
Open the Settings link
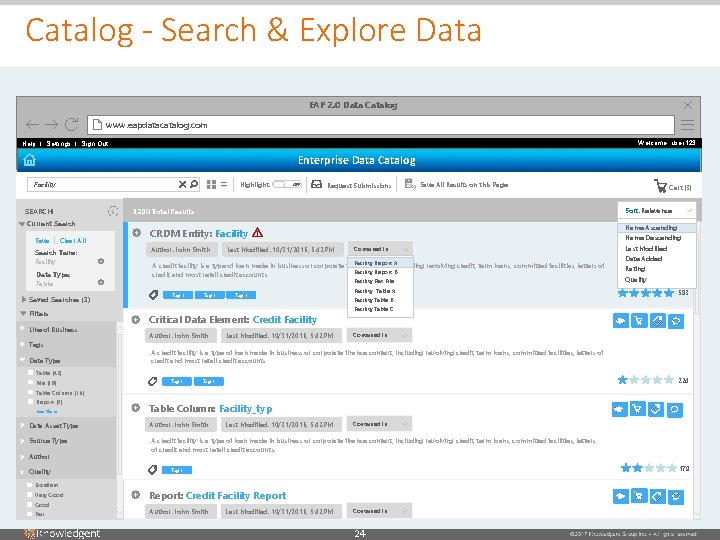(x=58, y=144)
